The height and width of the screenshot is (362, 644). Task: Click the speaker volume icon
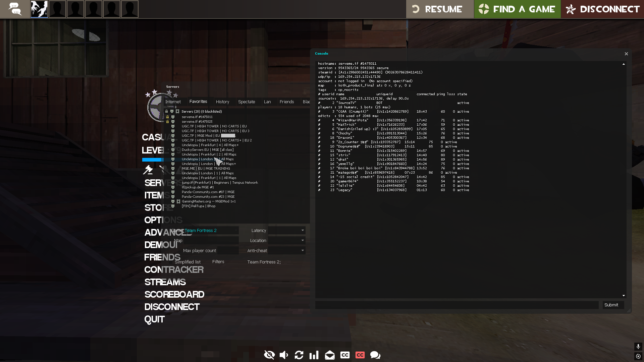284,355
